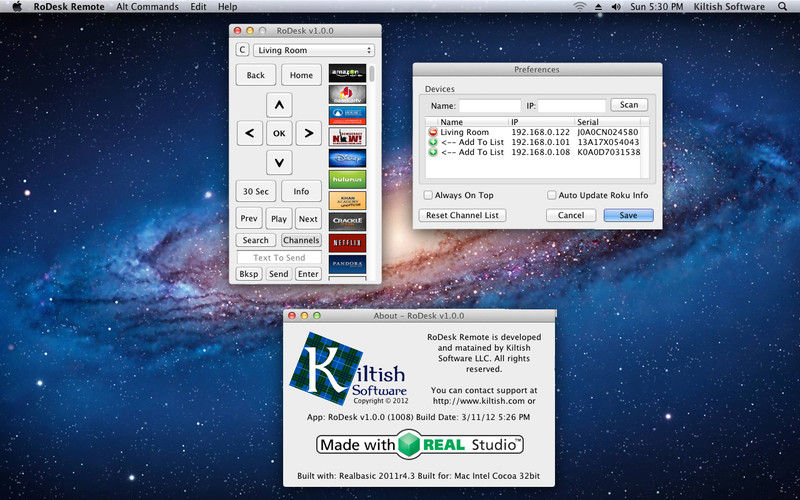This screenshot has width=800, height=500.
Task: Click Save in Preferences
Action: pyautogui.click(x=629, y=215)
